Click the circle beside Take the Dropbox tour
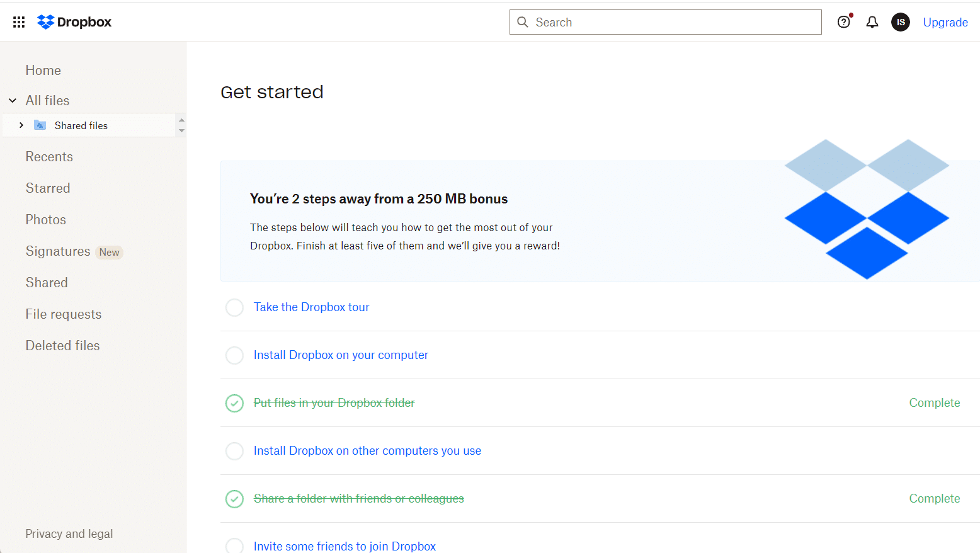Viewport: 980px width, 553px height. (x=234, y=307)
